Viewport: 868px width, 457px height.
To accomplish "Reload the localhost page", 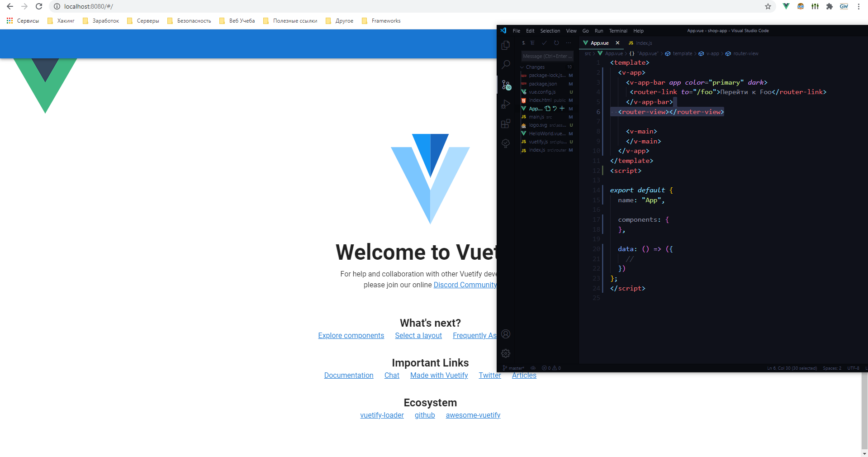I will pos(39,6).
